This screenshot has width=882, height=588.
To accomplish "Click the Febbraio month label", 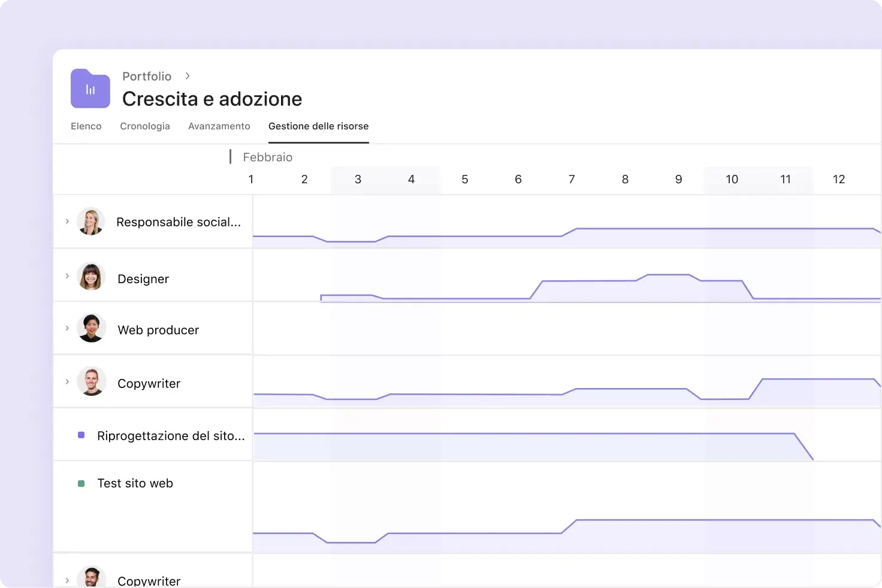I will click(267, 157).
